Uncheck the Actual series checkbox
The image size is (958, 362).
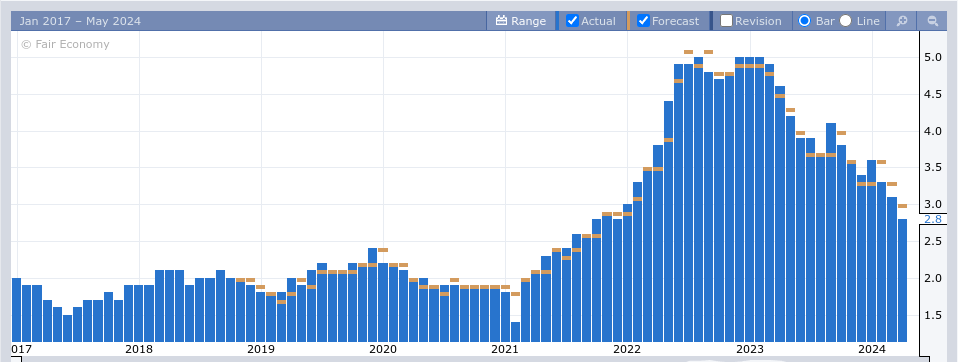[572, 21]
